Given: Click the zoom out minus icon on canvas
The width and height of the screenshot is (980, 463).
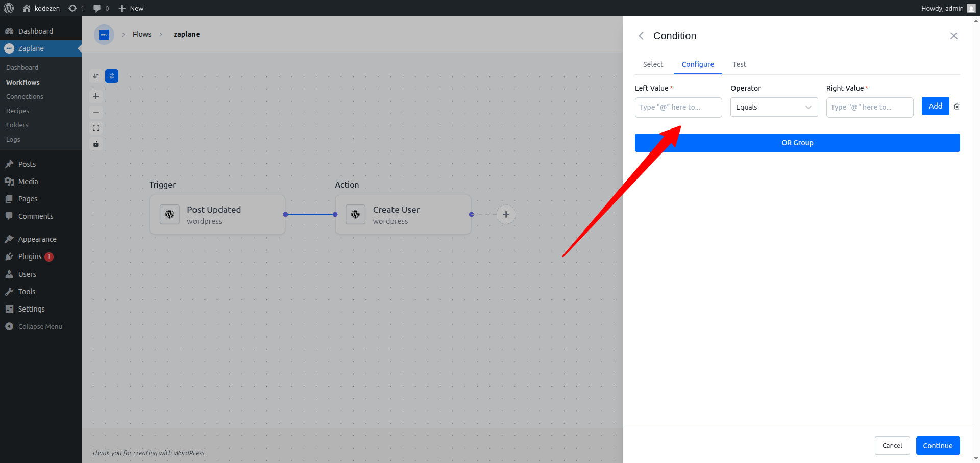Looking at the screenshot, I should tap(96, 112).
